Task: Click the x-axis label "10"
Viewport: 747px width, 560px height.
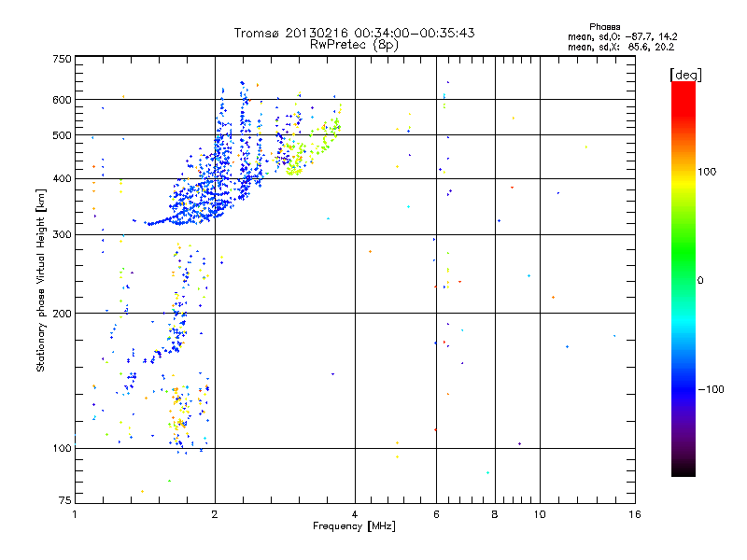Action: (x=540, y=514)
